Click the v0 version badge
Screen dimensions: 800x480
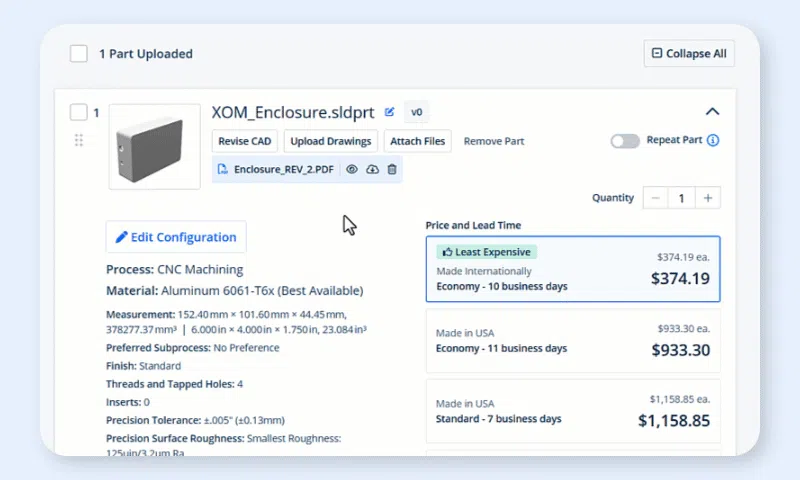click(417, 112)
